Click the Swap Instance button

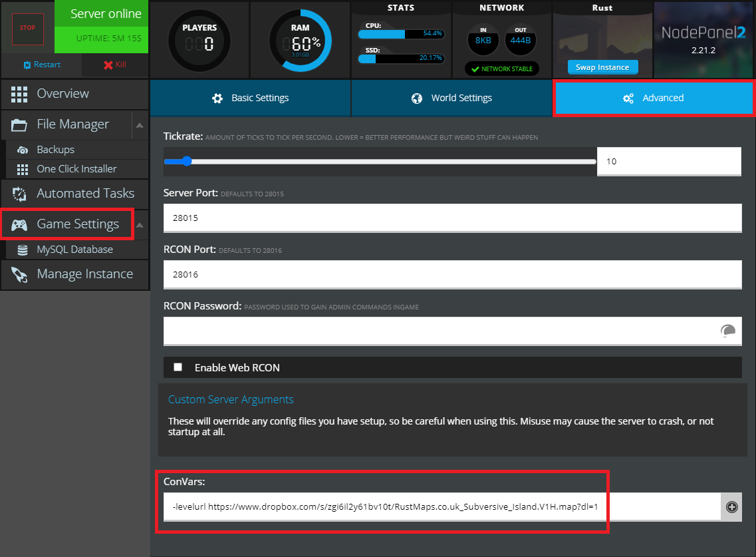coord(602,67)
